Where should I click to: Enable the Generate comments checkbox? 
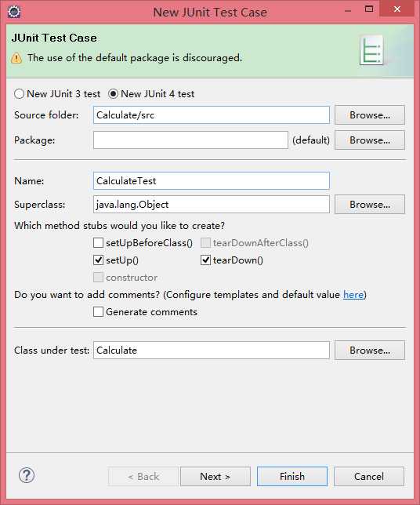pos(98,312)
